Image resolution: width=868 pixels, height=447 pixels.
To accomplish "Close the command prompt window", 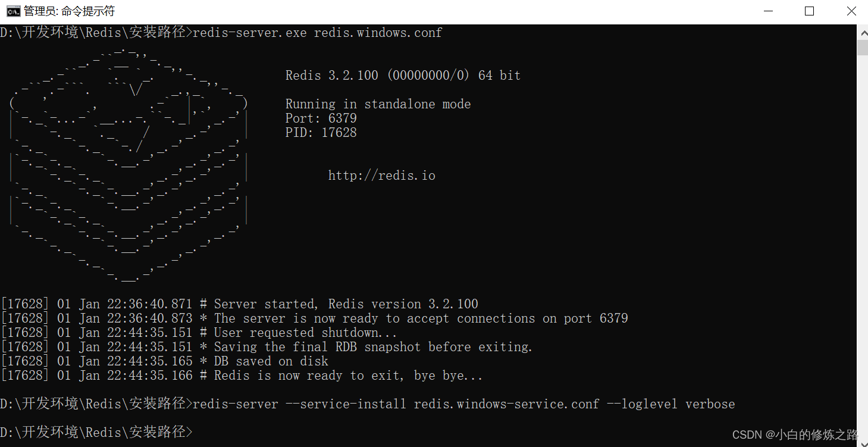I will point(850,11).
